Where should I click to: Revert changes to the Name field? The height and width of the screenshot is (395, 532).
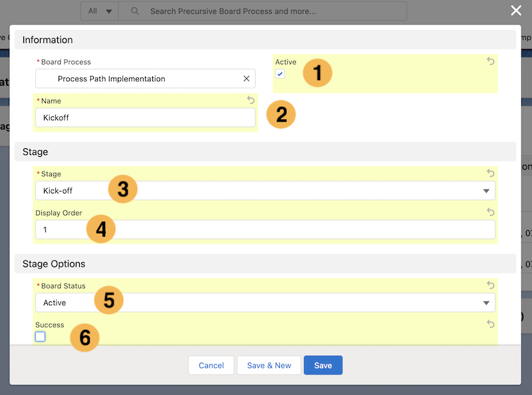click(x=251, y=100)
